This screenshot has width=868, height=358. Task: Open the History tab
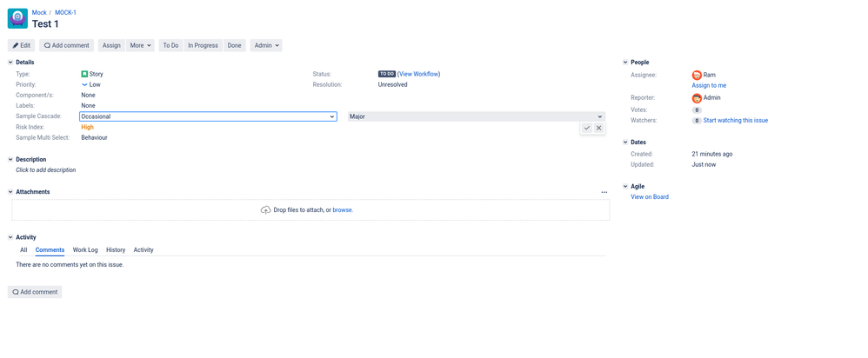pos(116,250)
